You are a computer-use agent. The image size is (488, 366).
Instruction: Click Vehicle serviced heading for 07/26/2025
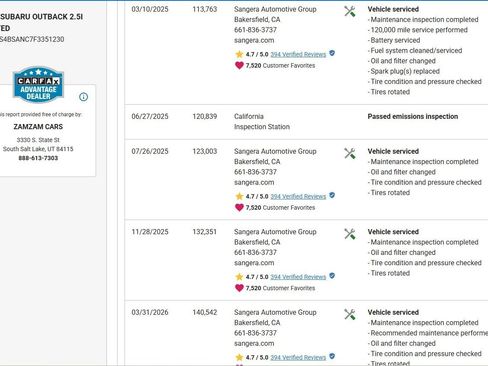coord(393,151)
